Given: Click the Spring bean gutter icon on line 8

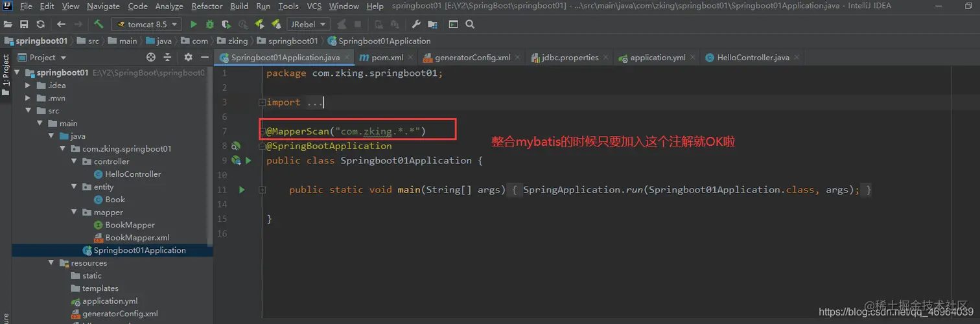Looking at the screenshot, I should coord(237,146).
